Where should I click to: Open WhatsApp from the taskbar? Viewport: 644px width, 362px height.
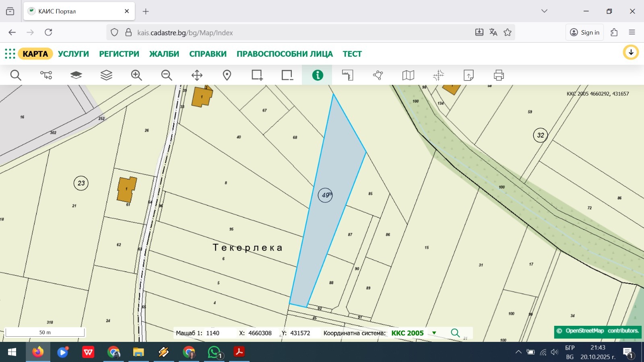coord(214,352)
